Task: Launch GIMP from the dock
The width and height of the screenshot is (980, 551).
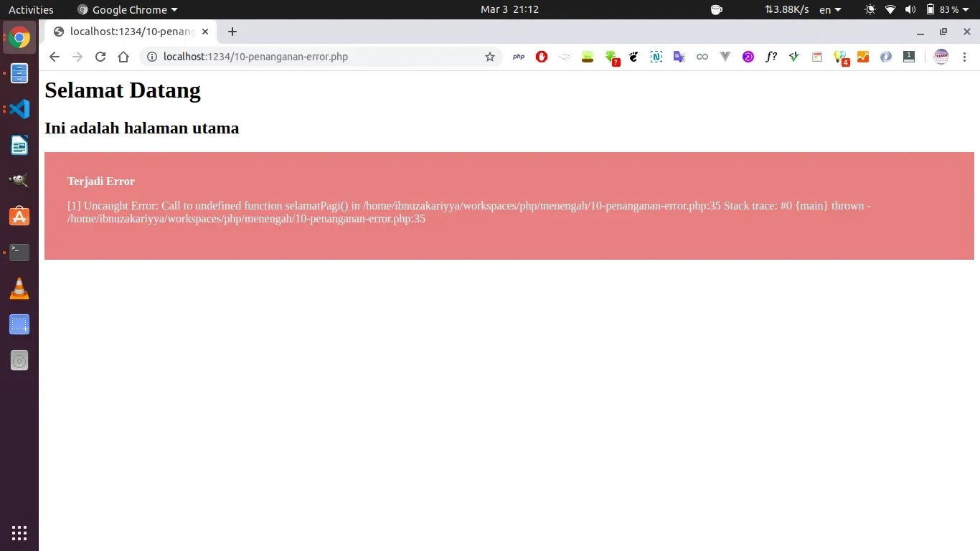Action: click(19, 180)
